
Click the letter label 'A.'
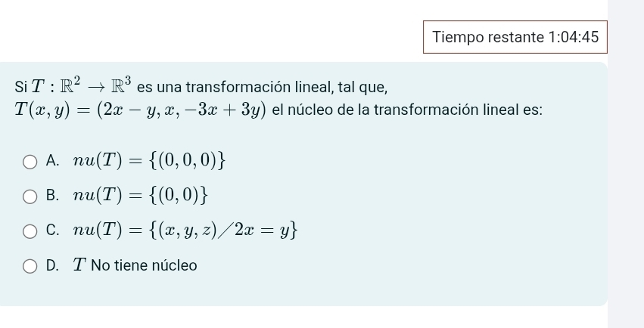pos(52,161)
